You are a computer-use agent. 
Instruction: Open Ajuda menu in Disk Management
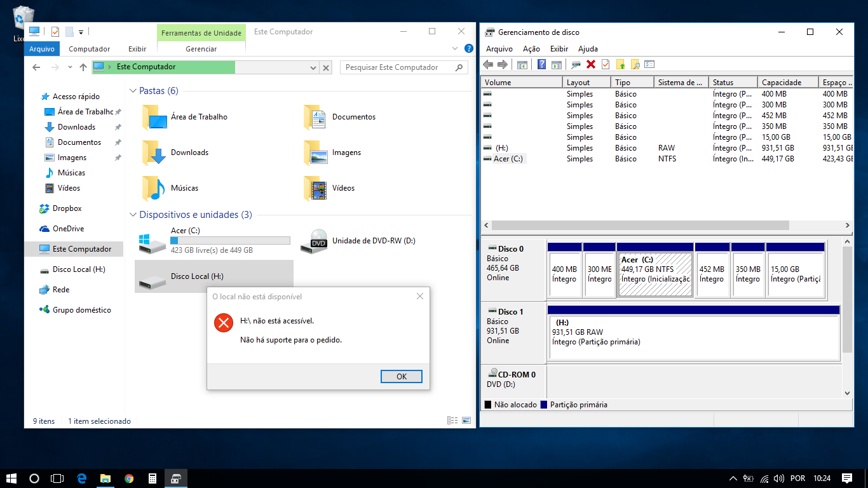click(x=588, y=49)
